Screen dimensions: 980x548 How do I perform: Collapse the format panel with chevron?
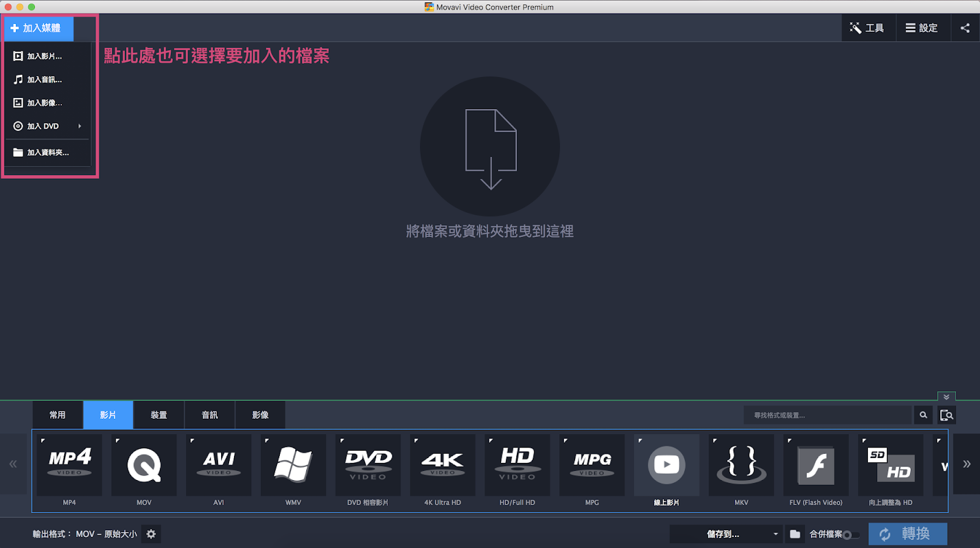tap(946, 397)
